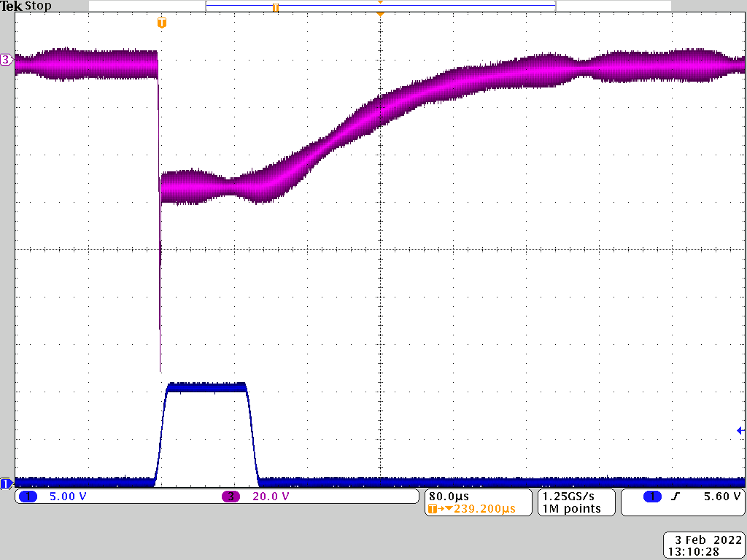Click the Tek Stop acquisition status
Viewport: 747px width, 560px height.
pos(26,6)
